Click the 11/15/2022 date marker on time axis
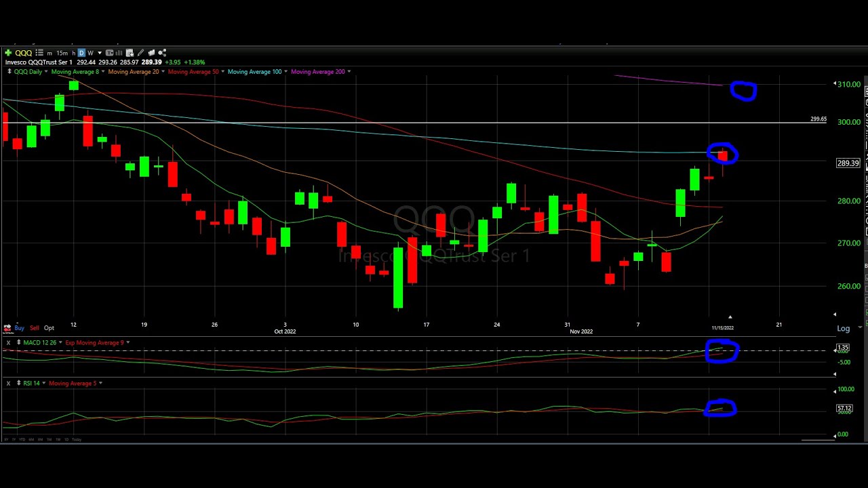The height and width of the screenshot is (488, 868). [x=722, y=328]
